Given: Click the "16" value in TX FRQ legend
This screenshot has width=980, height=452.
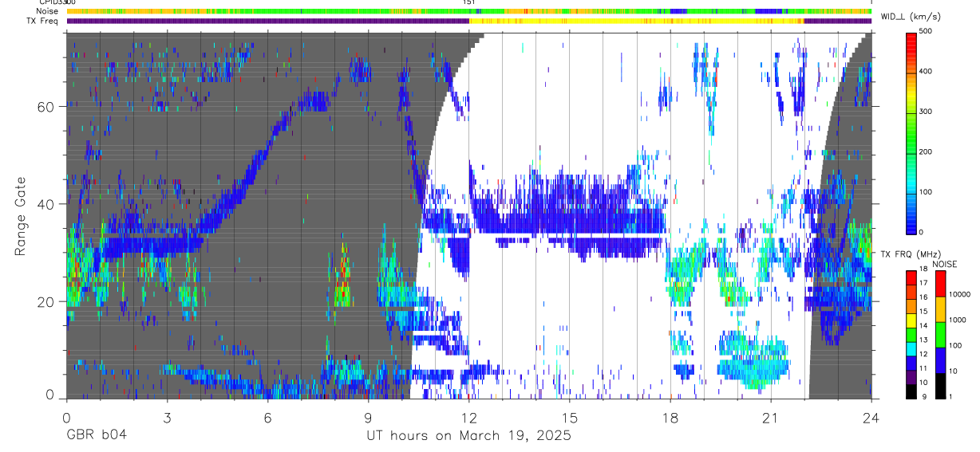Looking at the screenshot, I should 924,297.
